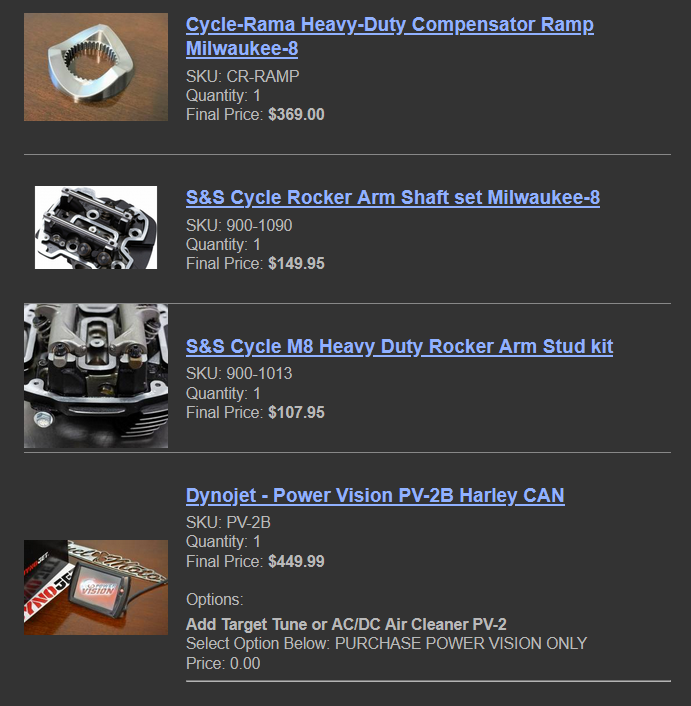The width and height of the screenshot is (691, 706).
Task: Open S&S Cycle Rocker Arm Shaft set link
Action: coord(393,197)
